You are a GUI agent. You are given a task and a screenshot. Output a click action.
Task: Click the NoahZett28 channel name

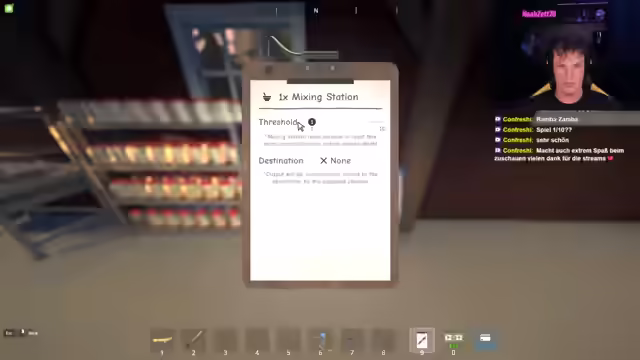click(x=539, y=14)
